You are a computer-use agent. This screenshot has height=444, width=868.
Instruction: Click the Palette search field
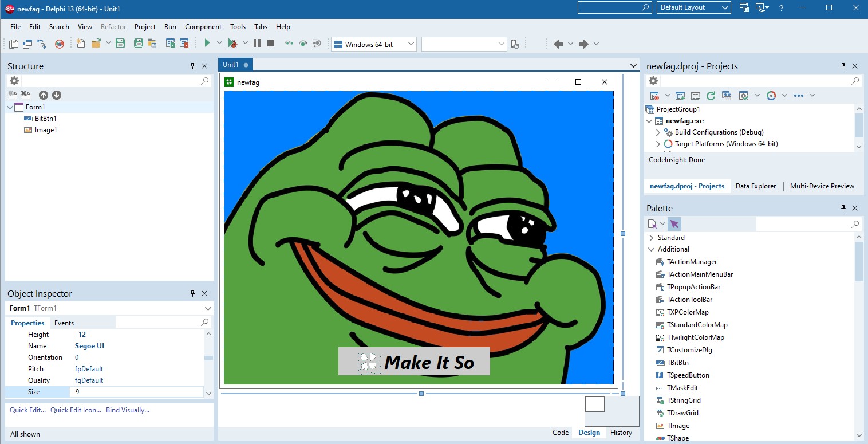[x=808, y=224]
